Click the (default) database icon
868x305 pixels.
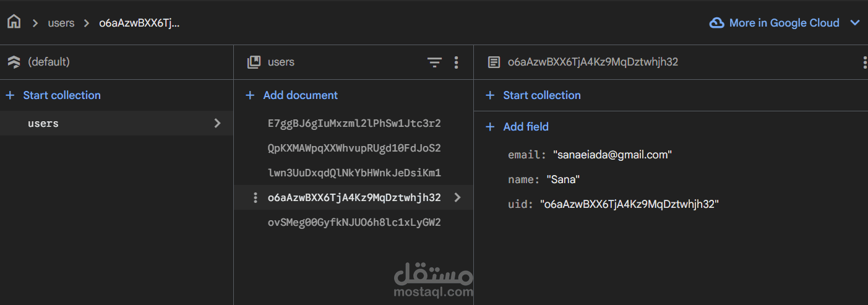[x=14, y=62]
